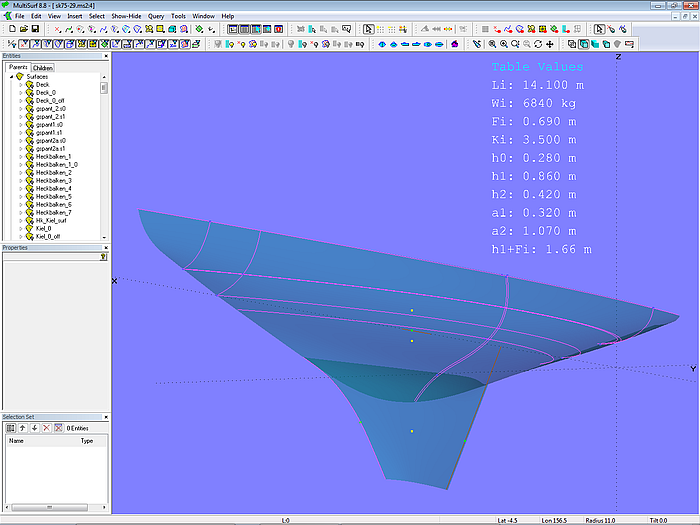Open the Show-Hide menu
The image size is (700, 525).
click(x=126, y=16)
